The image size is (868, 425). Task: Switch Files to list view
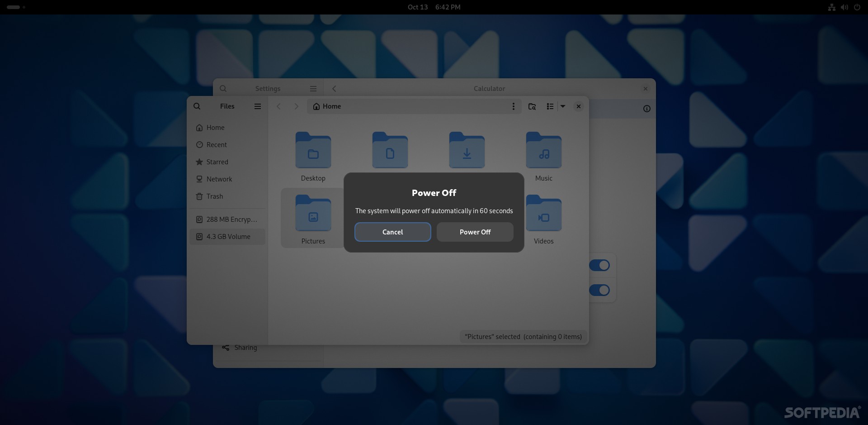pos(550,106)
